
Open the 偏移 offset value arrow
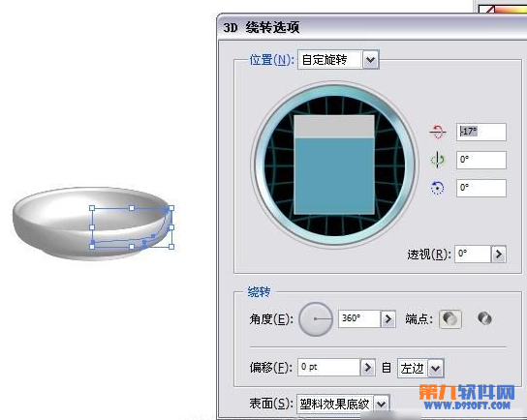pyautogui.click(x=368, y=368)
